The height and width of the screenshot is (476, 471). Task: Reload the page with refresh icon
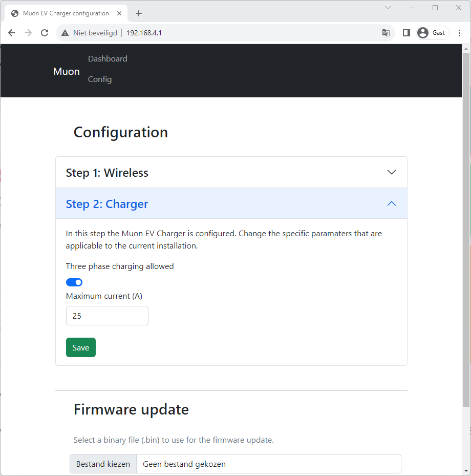click(x=45, y=33)
